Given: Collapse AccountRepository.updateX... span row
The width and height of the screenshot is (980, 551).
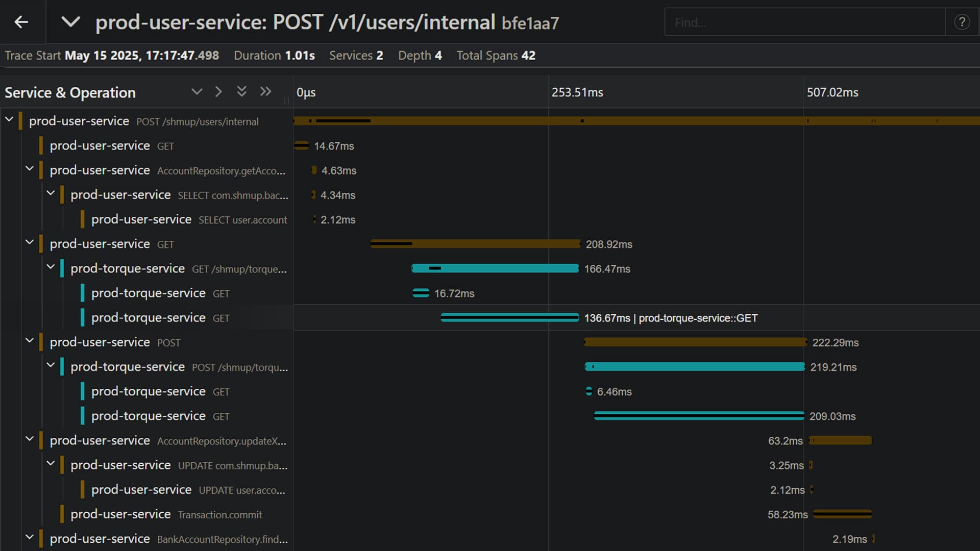Looking at the screenshot, I should click(30, 438).
